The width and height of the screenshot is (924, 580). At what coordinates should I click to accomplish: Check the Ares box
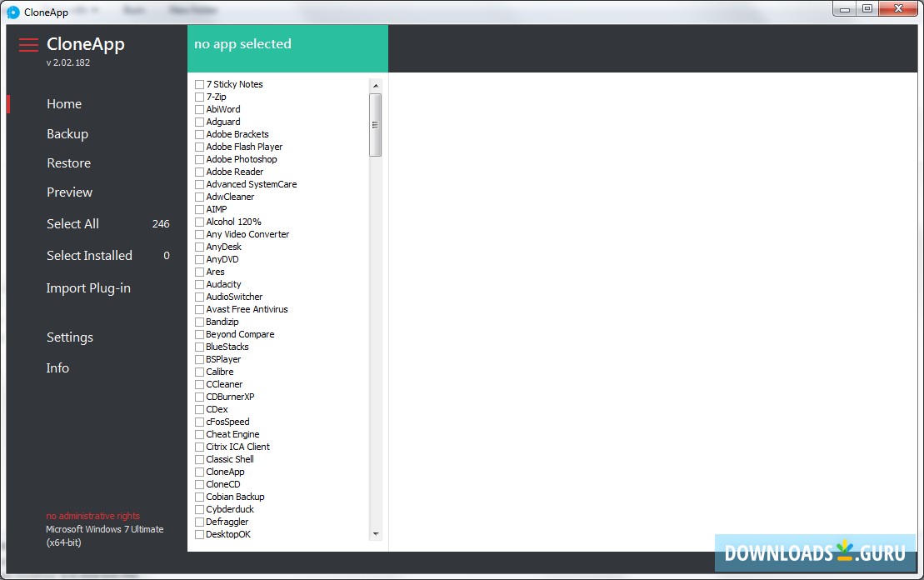(199, 272)
